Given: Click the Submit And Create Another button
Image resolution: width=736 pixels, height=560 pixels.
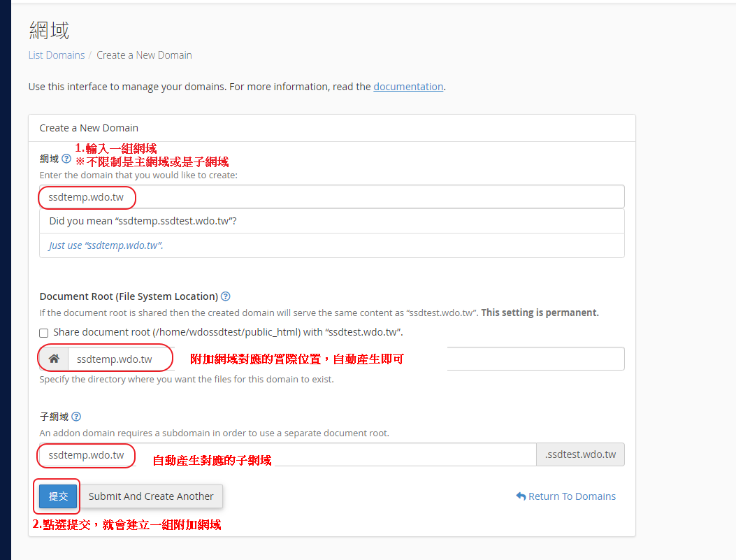Looking at the screenshot, I should pos(151,496).
